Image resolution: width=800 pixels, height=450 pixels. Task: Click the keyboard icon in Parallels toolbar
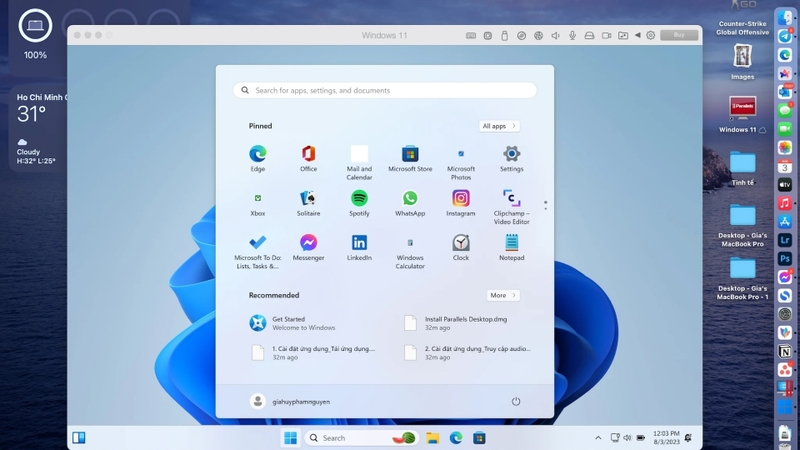pyautogui.click(x=471, y=35)
